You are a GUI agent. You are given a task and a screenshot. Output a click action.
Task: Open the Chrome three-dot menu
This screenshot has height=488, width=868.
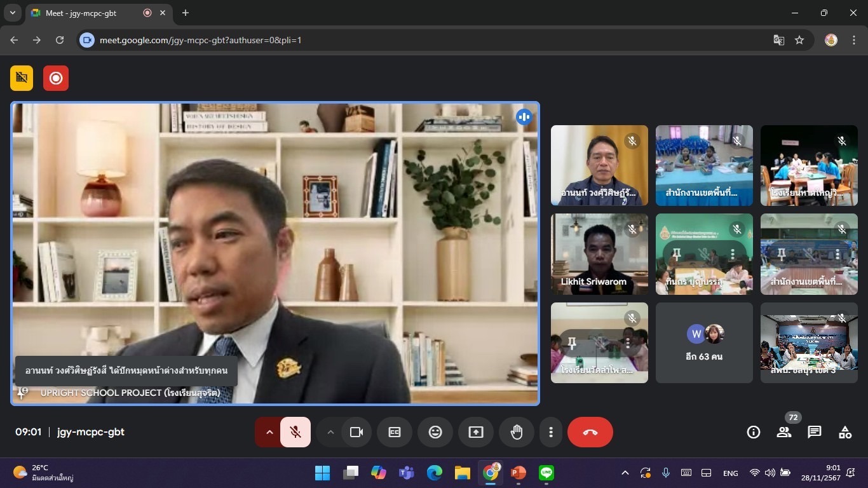point(854,40)
